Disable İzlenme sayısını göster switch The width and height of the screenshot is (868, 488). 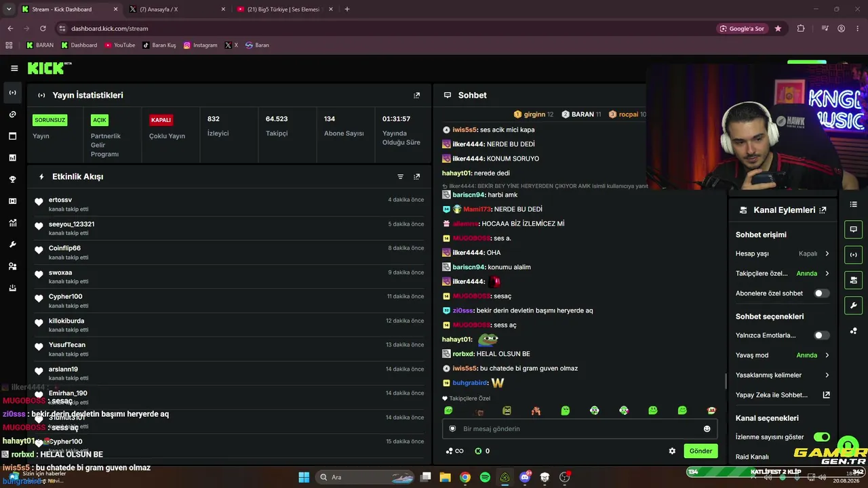(821, 437)
